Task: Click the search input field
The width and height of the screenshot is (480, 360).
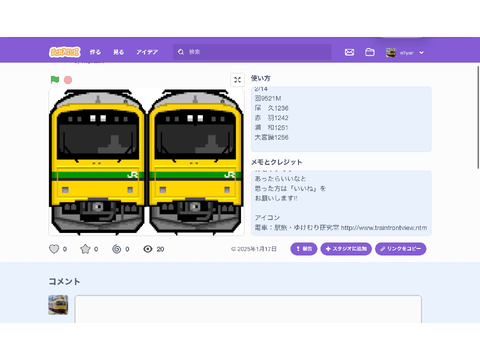Action: point(252,52)
